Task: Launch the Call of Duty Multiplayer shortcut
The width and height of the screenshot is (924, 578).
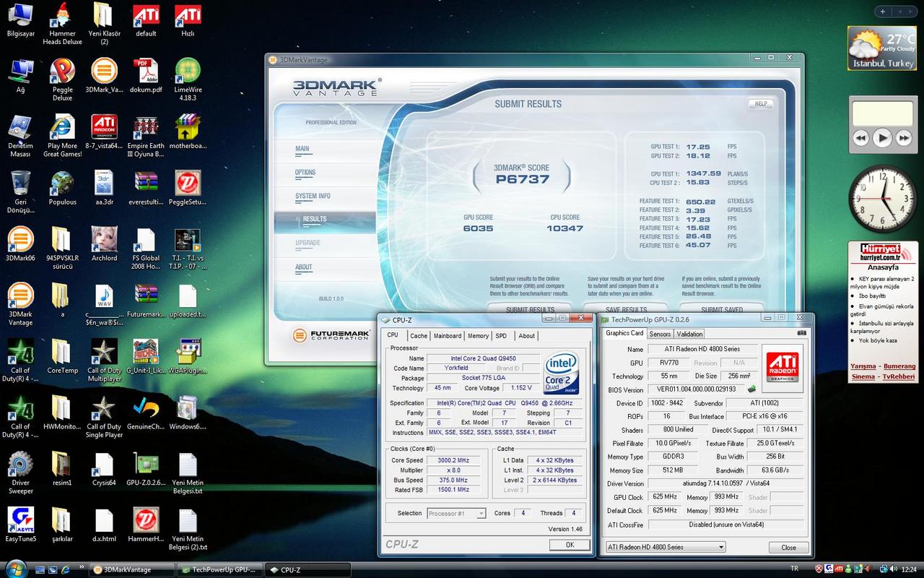Action: (x=104, y=361)
